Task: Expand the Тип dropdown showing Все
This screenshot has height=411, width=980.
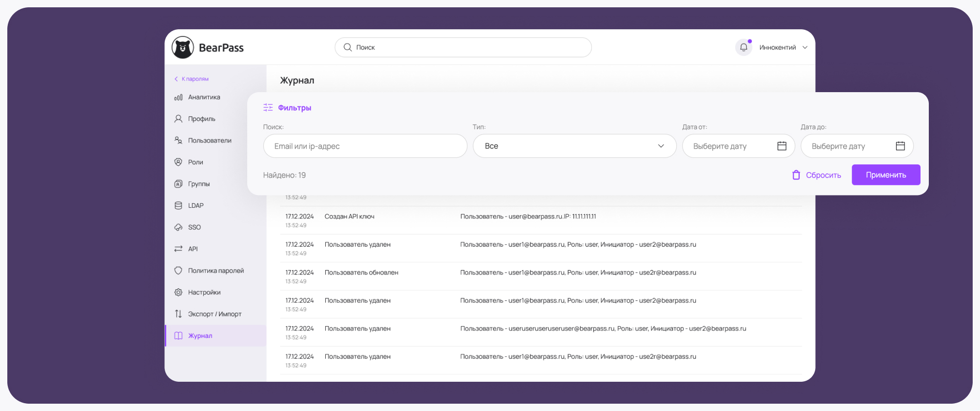Action: click(574, 146)
